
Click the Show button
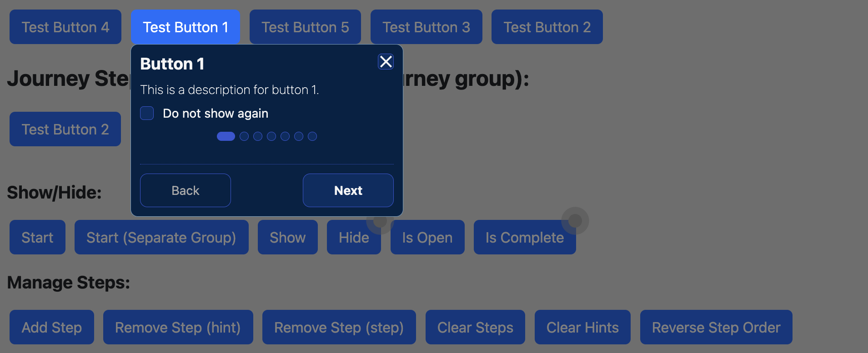(288, 237)
